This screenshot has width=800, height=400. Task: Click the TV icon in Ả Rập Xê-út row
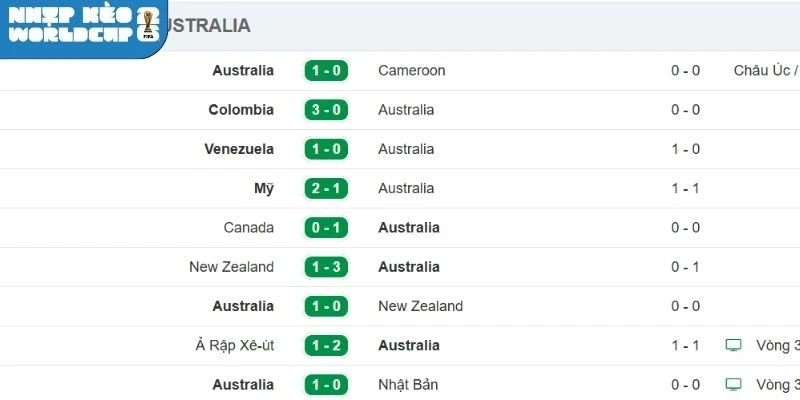[x=734, y=345]
